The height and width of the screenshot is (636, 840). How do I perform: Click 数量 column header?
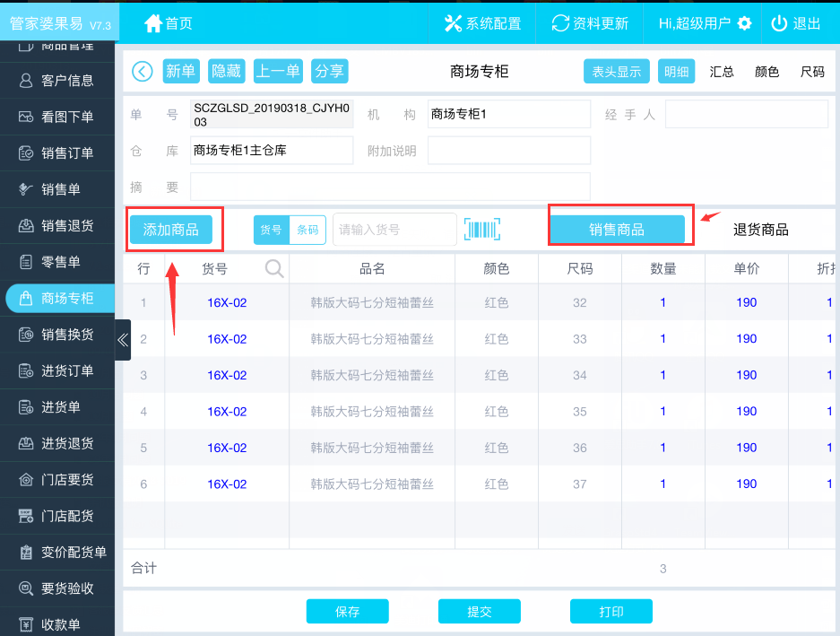pos(663,268)
